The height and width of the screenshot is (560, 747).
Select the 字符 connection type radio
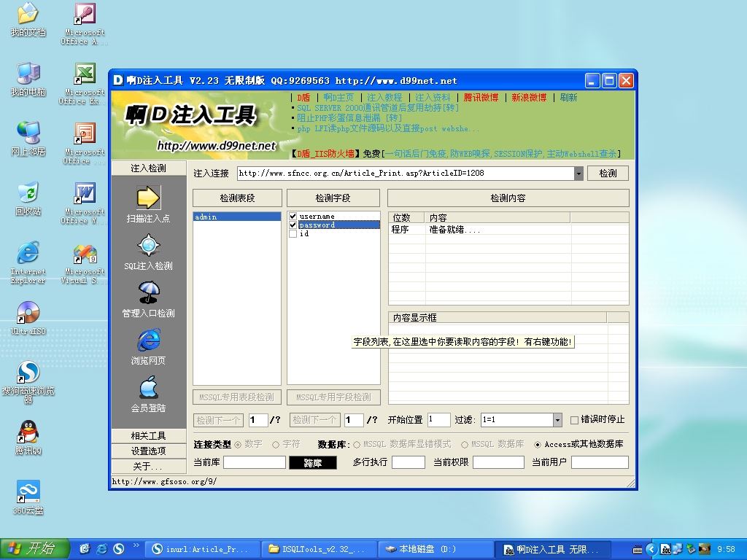point(275,445)
